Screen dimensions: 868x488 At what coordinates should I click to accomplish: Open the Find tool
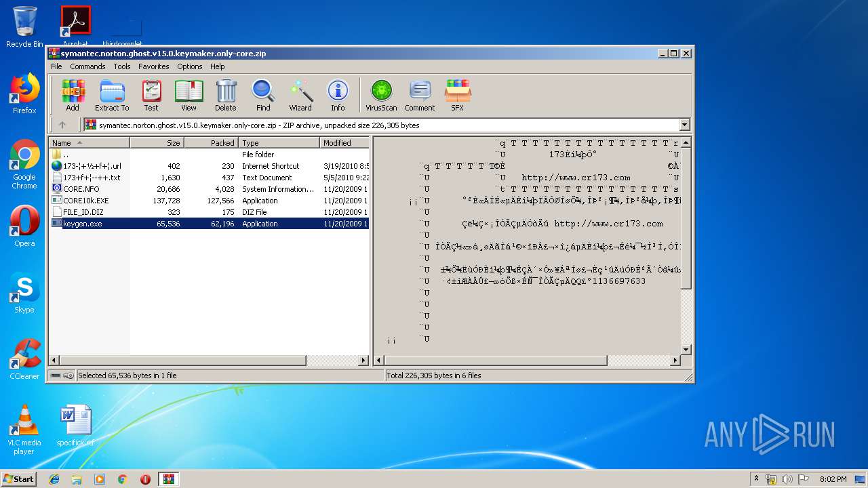tap(263, 96)
